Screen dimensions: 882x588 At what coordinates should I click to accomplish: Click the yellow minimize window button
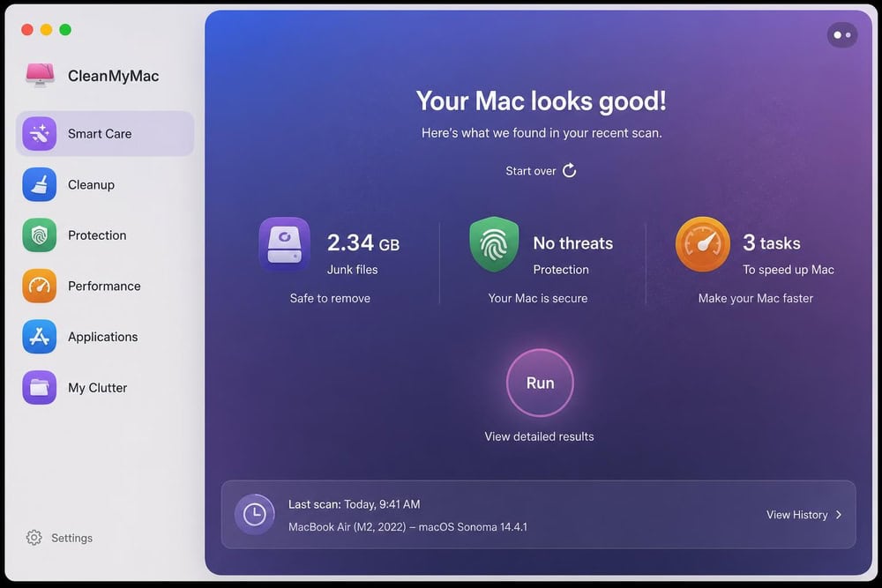pyautogui.click(x=46, y=30)
